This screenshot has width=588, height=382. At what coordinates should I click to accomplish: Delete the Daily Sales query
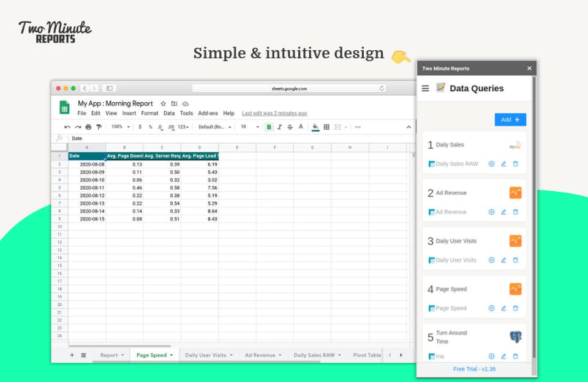tap(516, 164)
